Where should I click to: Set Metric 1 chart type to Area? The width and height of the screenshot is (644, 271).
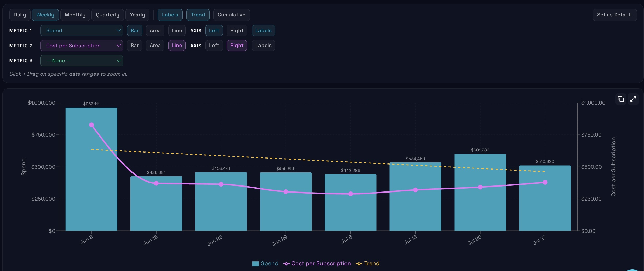(x=155, y=31)
